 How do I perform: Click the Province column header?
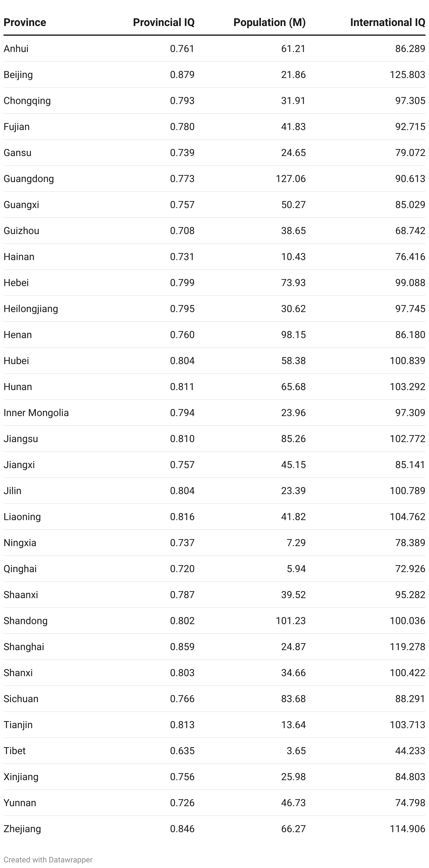tap(25, 22)
